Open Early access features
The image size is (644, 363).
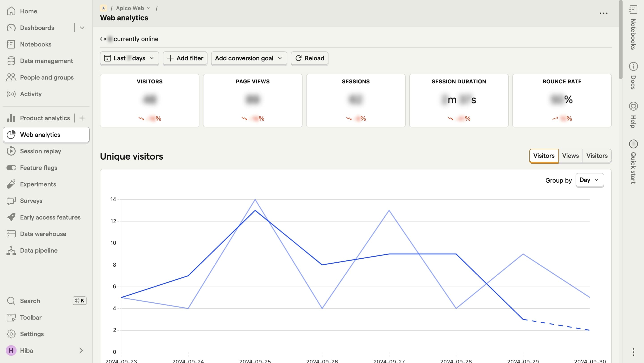[x=46, y=217]
